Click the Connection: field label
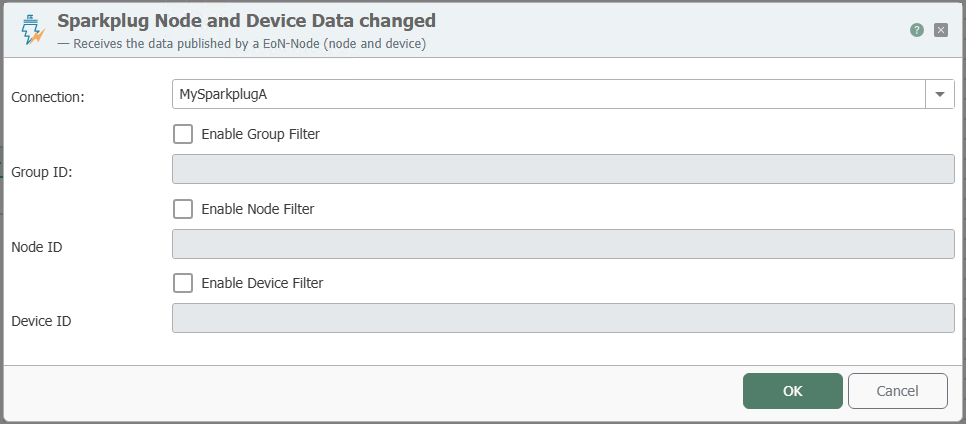This screenshot has width=966, height=424. pyautogui.click(x=48, y=97)
